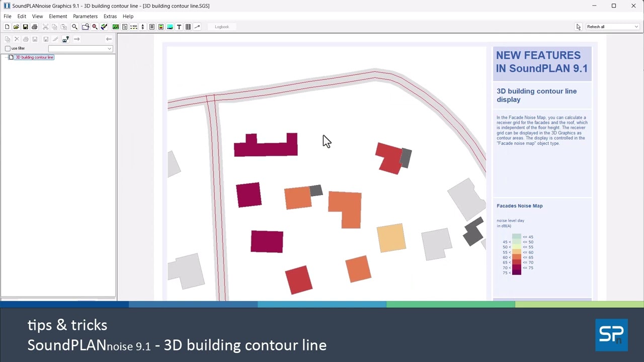
Task: Select the long magenta building near the cursor
Action: (x=266, y=148)
